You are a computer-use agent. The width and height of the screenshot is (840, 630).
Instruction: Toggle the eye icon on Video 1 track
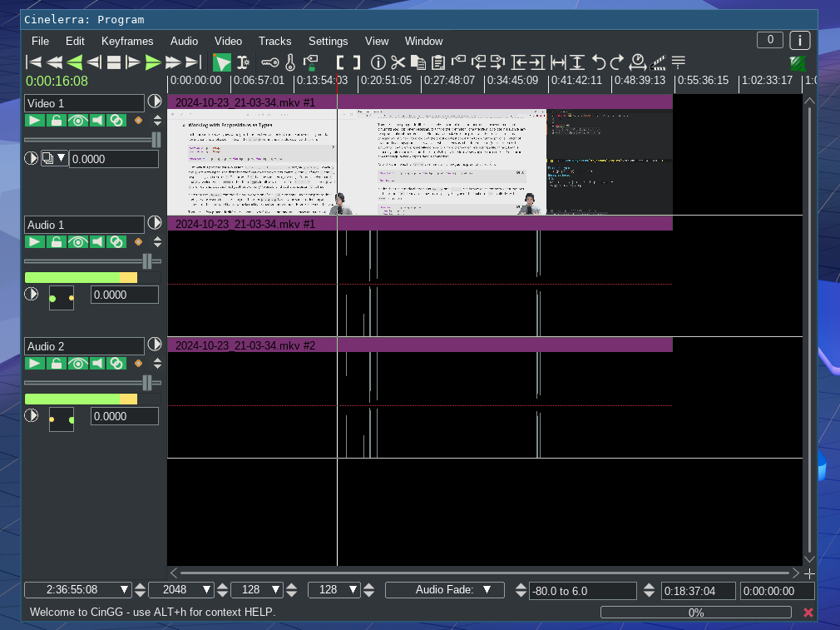coord(77,121)
